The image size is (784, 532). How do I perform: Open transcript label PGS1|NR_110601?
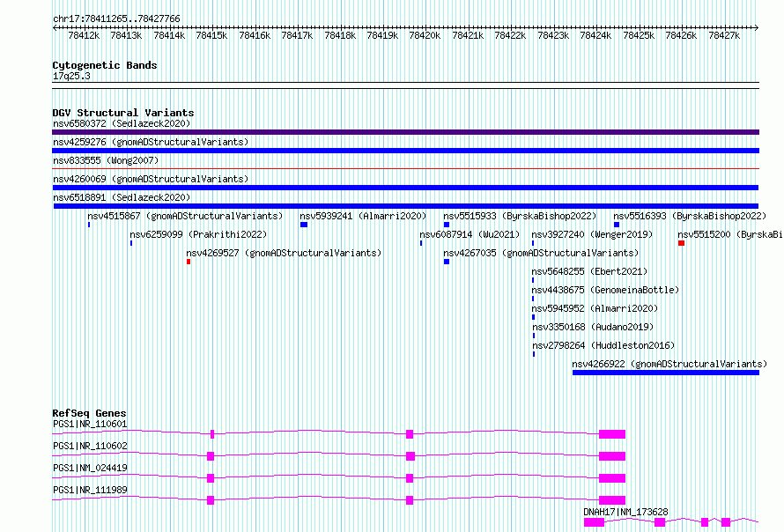click(90, 424)
